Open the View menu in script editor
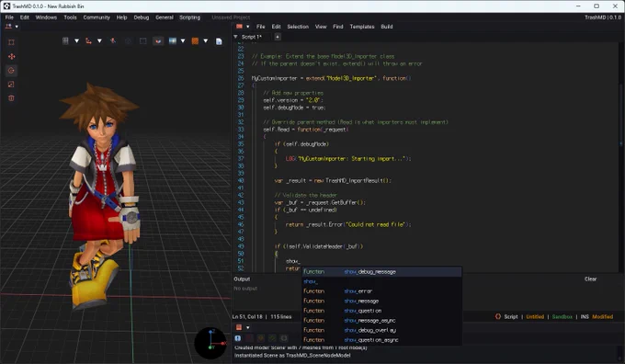625x364 pixels. pos(321,27)
